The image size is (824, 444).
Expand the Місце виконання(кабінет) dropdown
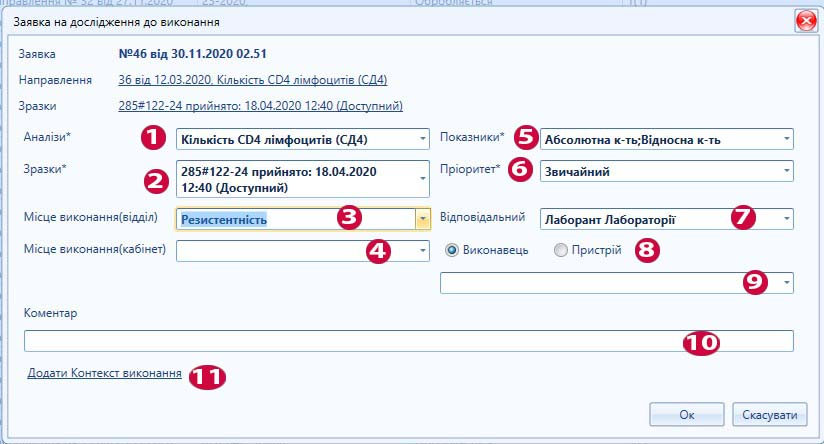422,250
